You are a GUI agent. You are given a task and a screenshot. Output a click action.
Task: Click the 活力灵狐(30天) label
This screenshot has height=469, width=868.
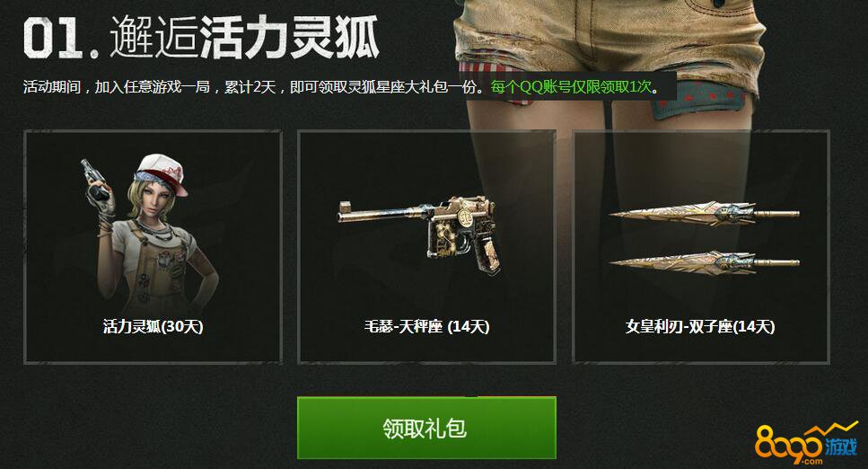tap(153, 326)
